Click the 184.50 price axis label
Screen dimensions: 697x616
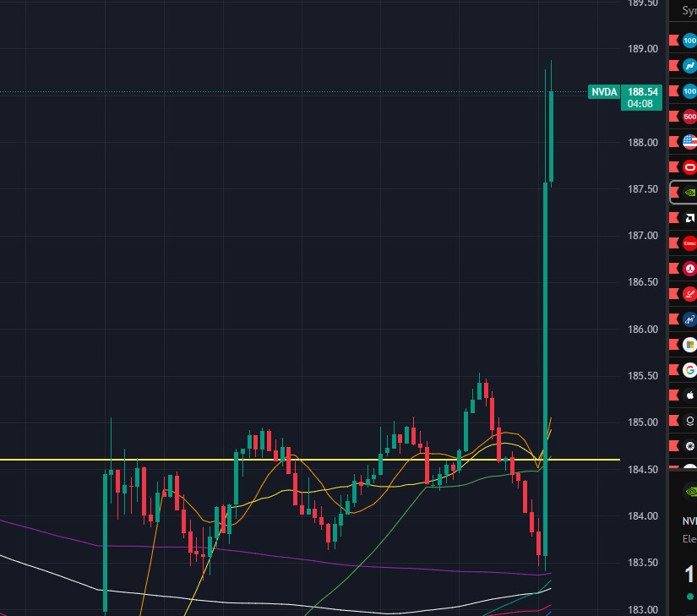(642, 470)
